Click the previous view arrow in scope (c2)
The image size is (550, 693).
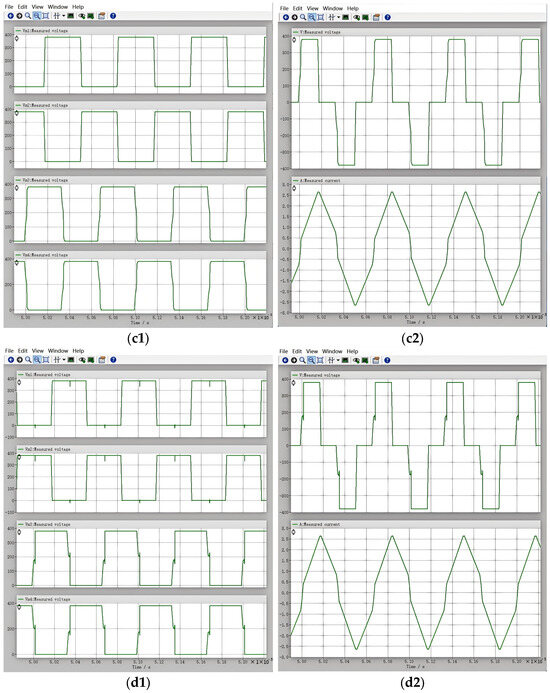(286, 17)
